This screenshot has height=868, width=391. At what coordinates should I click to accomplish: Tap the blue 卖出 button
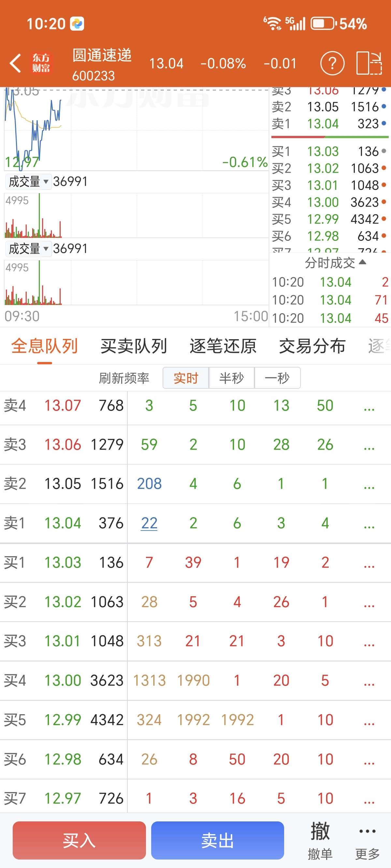click(217, 840)
